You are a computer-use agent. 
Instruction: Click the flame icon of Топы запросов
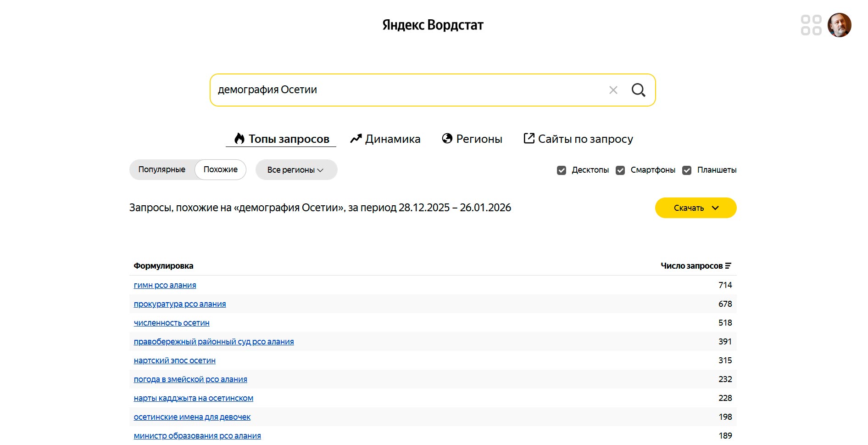pyautogui.click(x=239, y=139)
